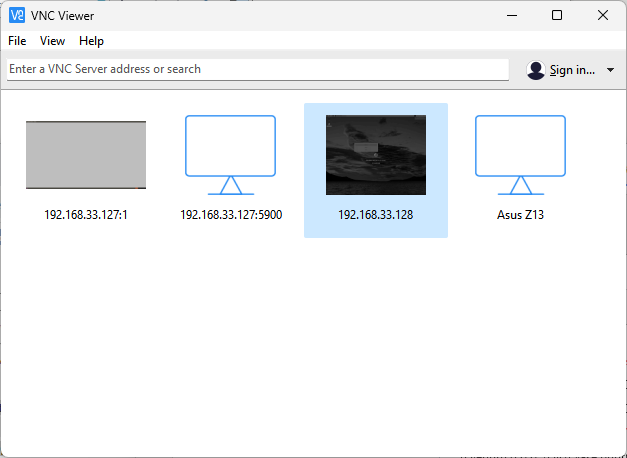Screen dimensions: 627x458
Task: Expand the dropdown arrow next to Sign in
Action: tap(610, 70)
